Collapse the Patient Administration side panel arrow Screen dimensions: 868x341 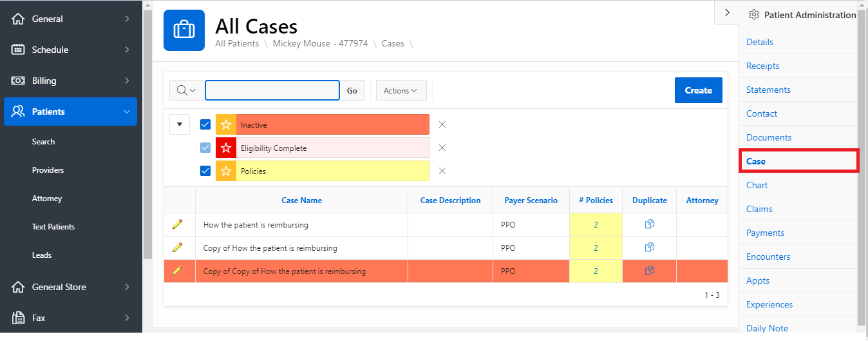point(727,12)
